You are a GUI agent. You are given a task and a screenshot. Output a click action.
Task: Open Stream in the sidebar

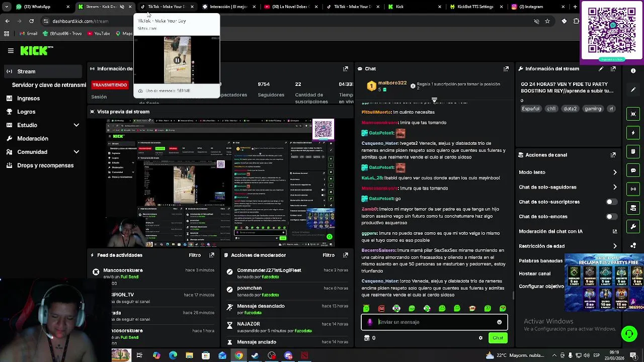click(43, 71)
